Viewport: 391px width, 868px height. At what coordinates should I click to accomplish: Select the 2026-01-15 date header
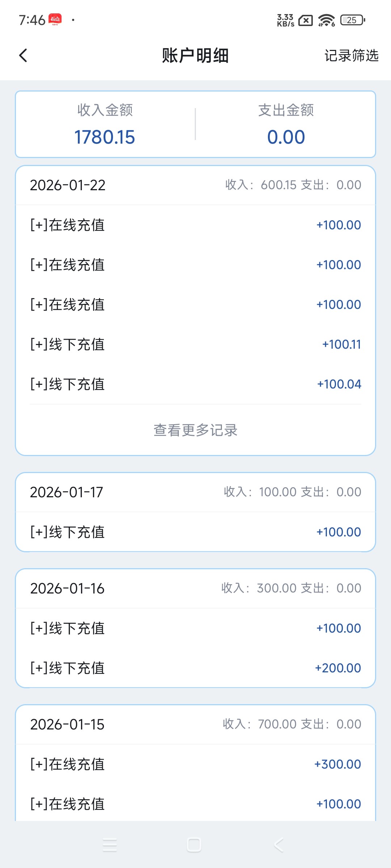pos(67,724)
